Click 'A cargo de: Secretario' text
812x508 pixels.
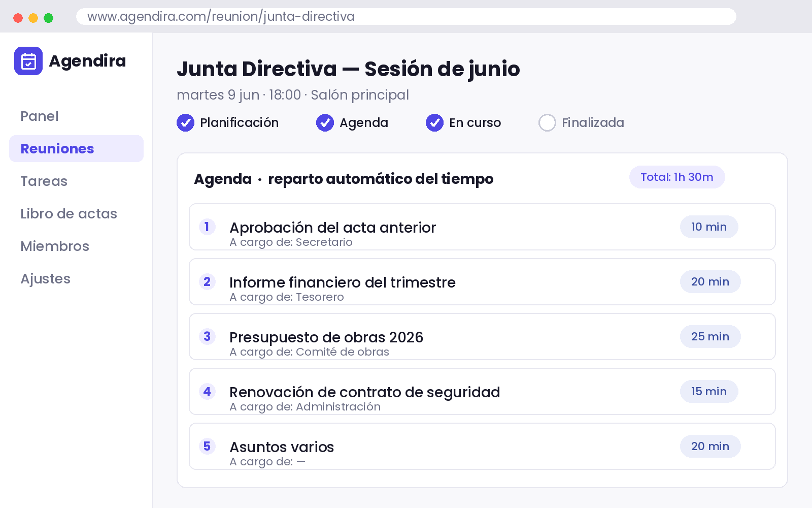[291, 242]
